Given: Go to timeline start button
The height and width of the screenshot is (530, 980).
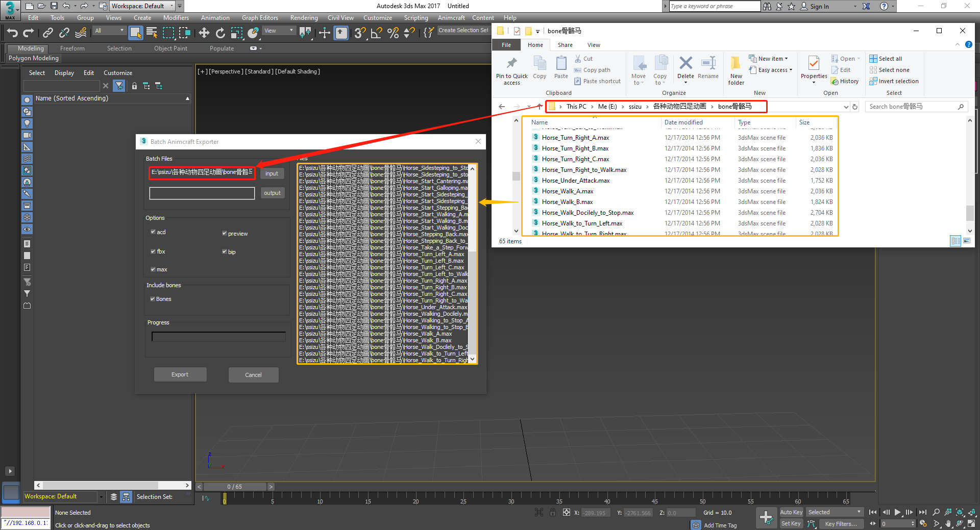Looking at the screenshot, I should coord(873,512).
